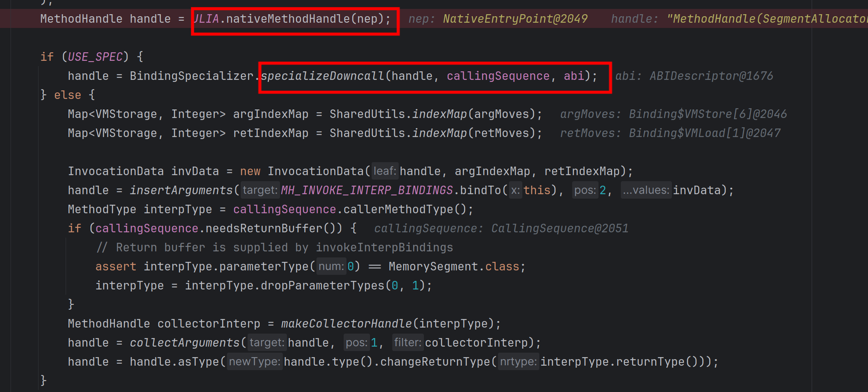Viewport: 868px width, 392px height.
Task: Click the Return buffer comment line
Action: click(x=274, y=247)
